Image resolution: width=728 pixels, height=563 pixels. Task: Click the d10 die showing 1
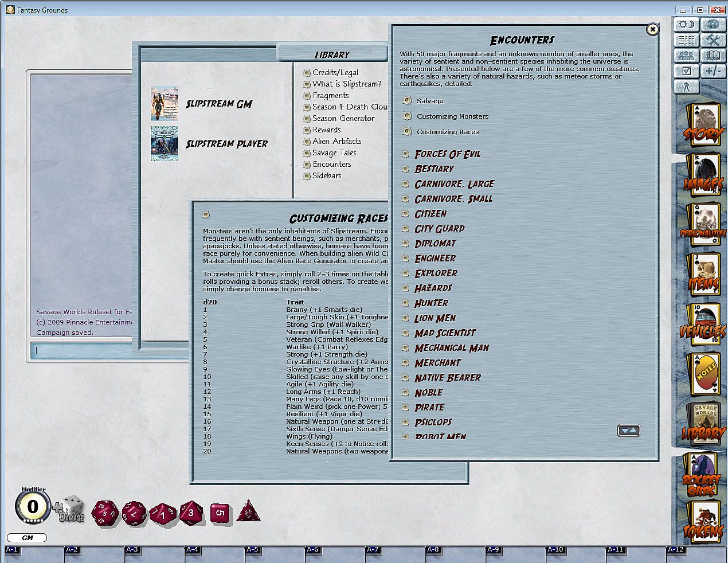(x=163, y=514)
